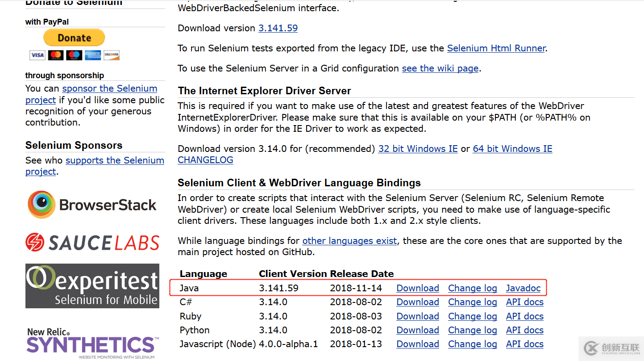Download the Javascript (Node) client
The width and height of the screenshot is (644, 361).
click(x=417, y=344)
